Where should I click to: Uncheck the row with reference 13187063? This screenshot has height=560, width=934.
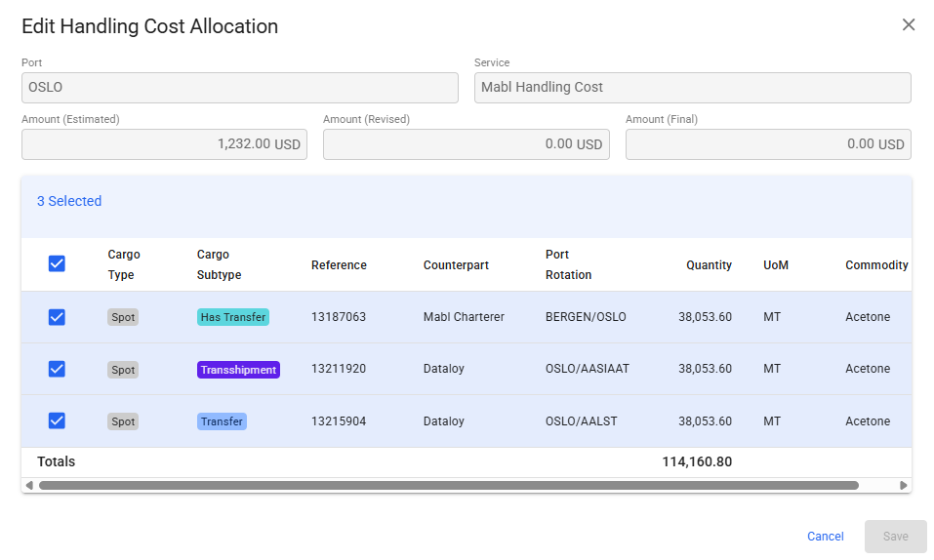(57, 317)
